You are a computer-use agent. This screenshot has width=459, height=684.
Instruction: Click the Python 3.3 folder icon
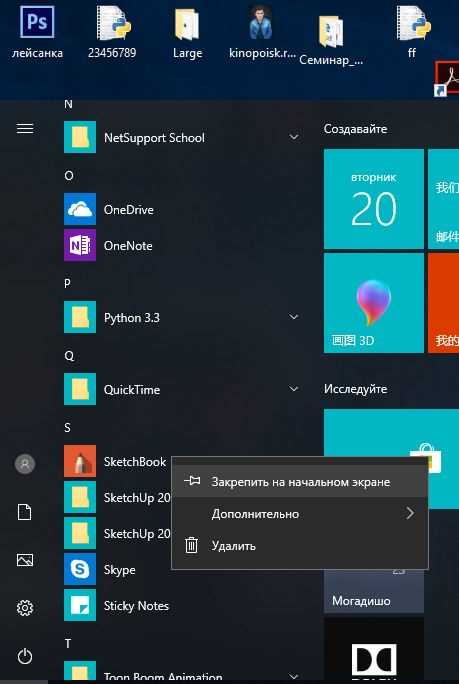coord(80,317)
